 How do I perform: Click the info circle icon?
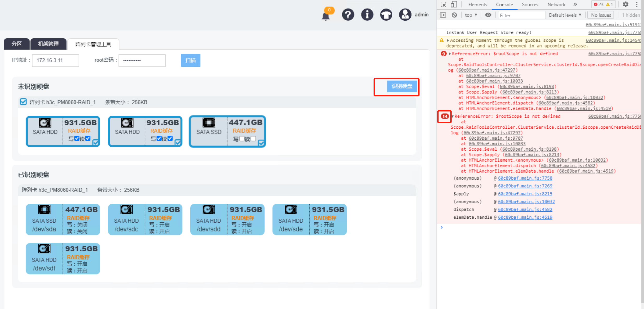(367, 15)
